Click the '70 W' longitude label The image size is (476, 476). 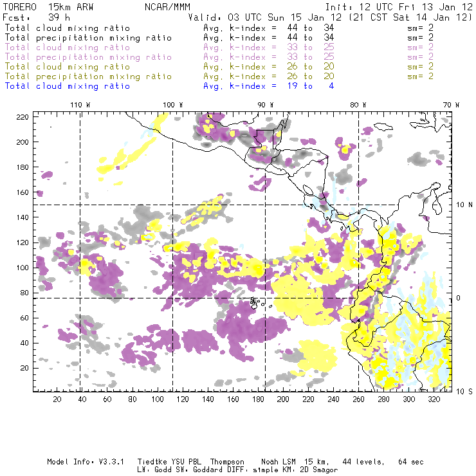pos(451,105)
